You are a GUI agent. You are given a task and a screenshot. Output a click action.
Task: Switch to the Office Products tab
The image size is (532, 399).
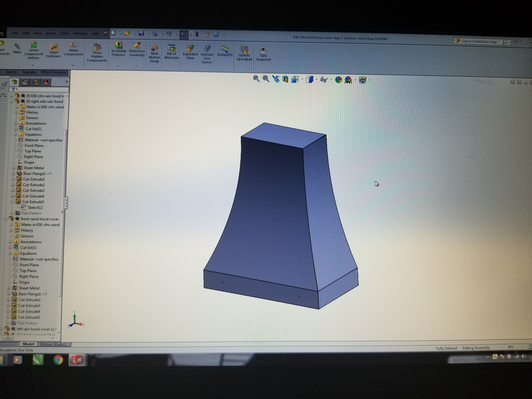point(53,72)
